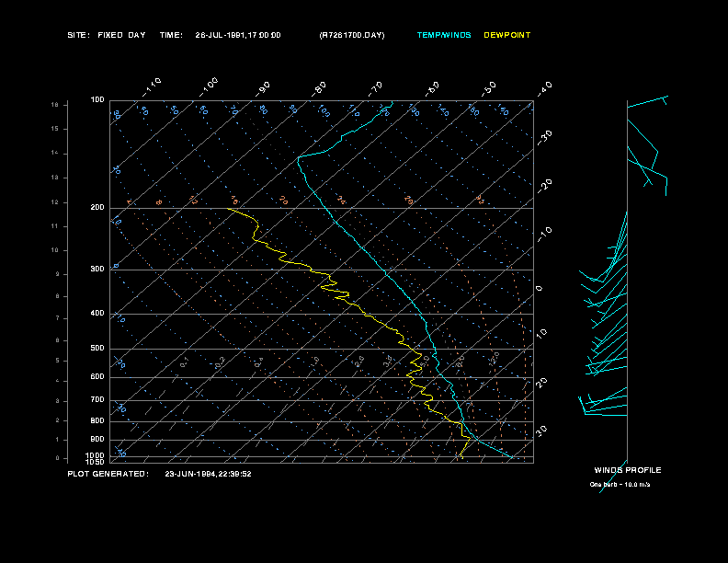Click the 'TIME:' label in header
The width and height of the screenshot is (728, 563).
(171, 35)
